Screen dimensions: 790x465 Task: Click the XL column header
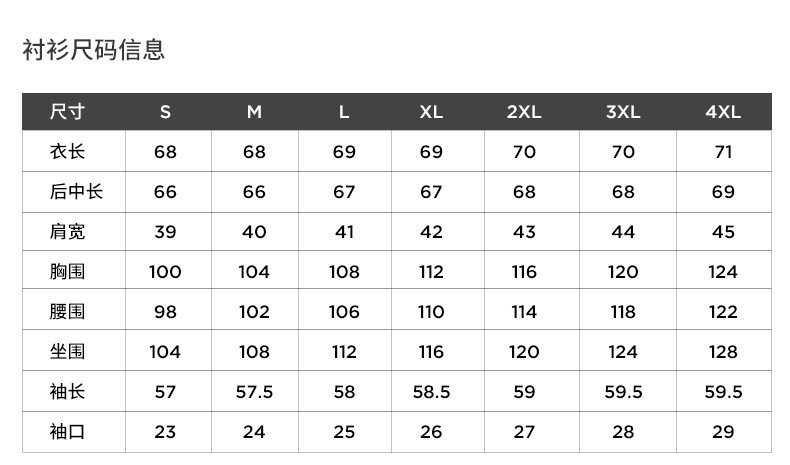(431, 112)
